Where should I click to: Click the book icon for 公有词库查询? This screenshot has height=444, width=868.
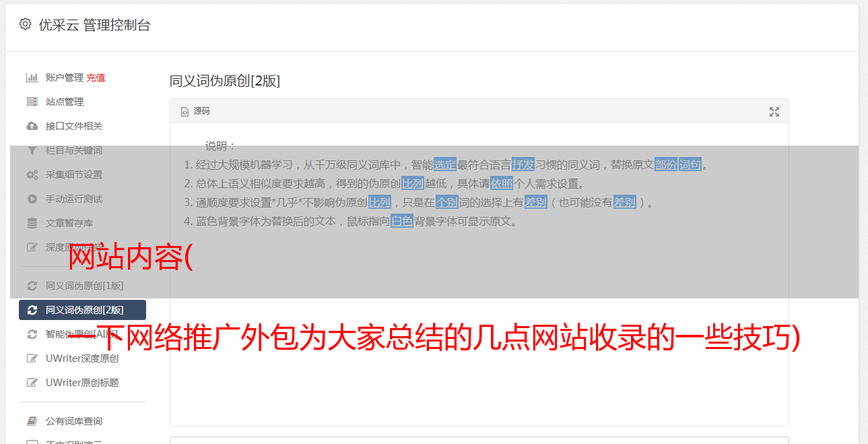pyautogui.click(x=32, y=421)
